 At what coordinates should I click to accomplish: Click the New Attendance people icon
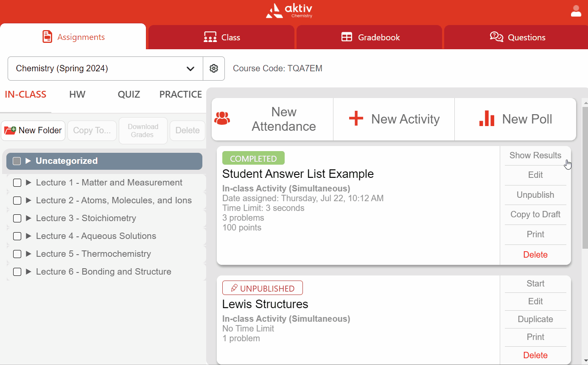click(222, 118)
